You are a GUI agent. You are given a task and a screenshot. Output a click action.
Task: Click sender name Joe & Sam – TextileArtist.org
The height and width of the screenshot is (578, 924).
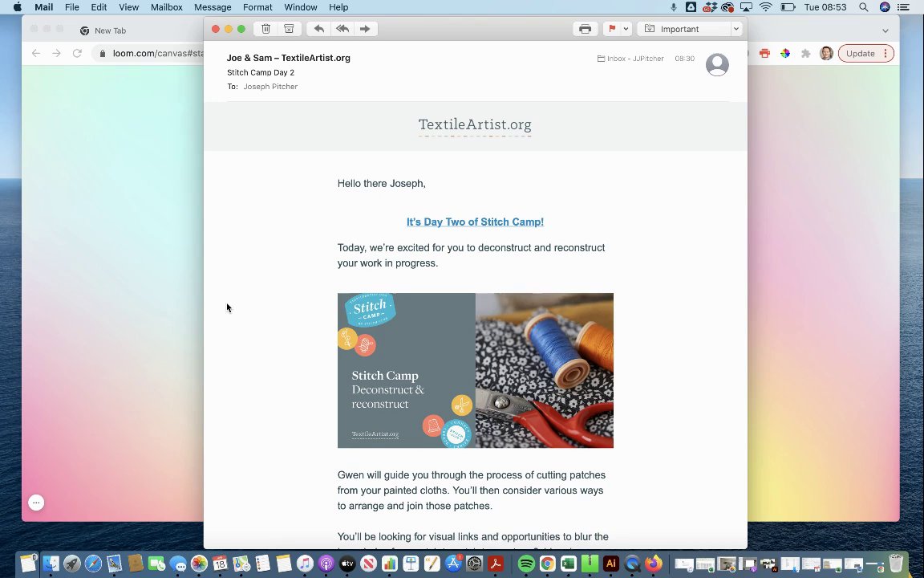(288, 58)
